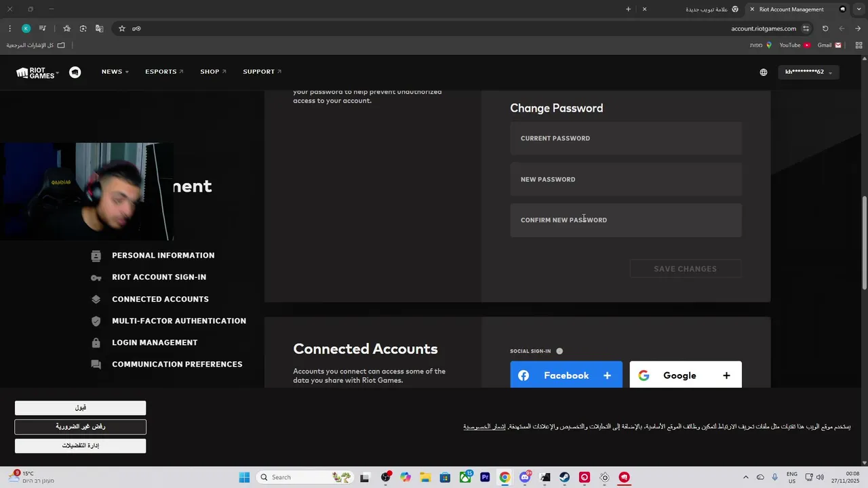The height and width of the screenshot is (488, 868).
Task: Open Premiere Pro from the taskbar
Action: [x=485, y=477]
